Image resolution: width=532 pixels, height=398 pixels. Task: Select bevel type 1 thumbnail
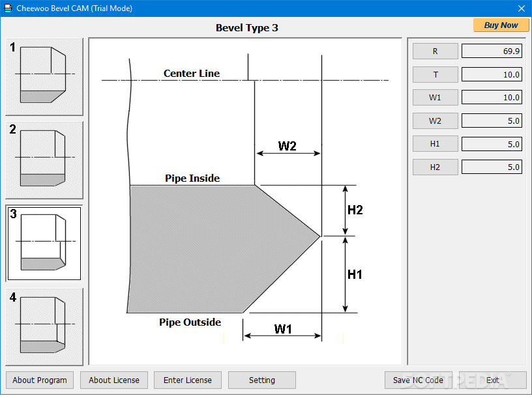[x=44, y=77]
